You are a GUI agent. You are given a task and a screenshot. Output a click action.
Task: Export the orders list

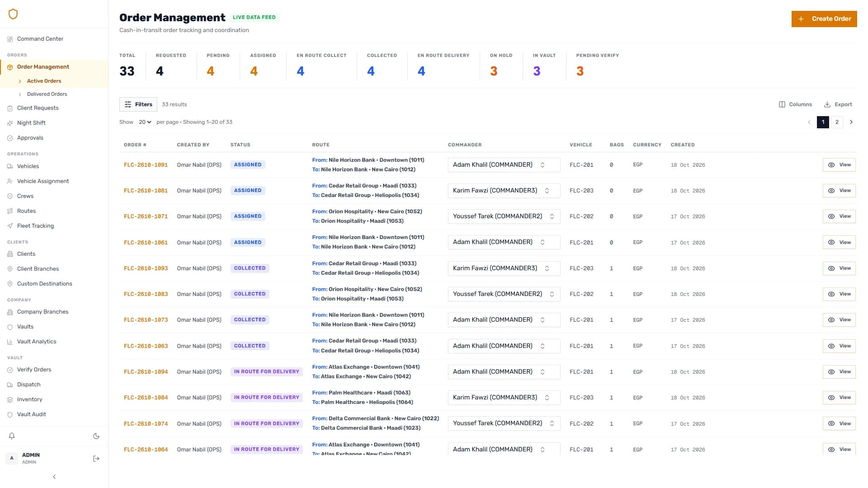coord(838,104)
